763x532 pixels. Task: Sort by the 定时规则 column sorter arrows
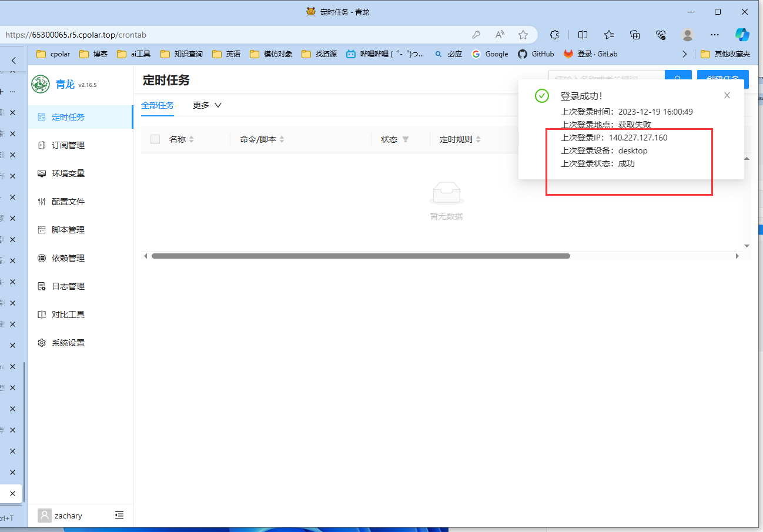click(x=478, y=139)
